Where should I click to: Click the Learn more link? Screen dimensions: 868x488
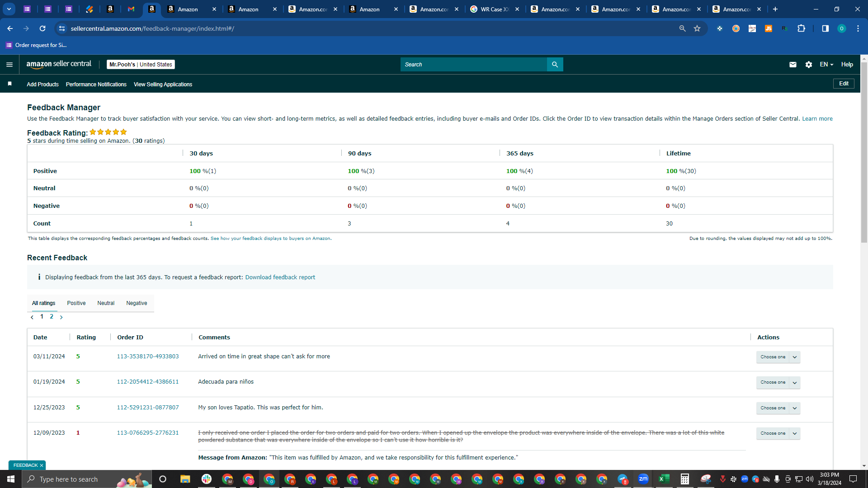point(817,119)
